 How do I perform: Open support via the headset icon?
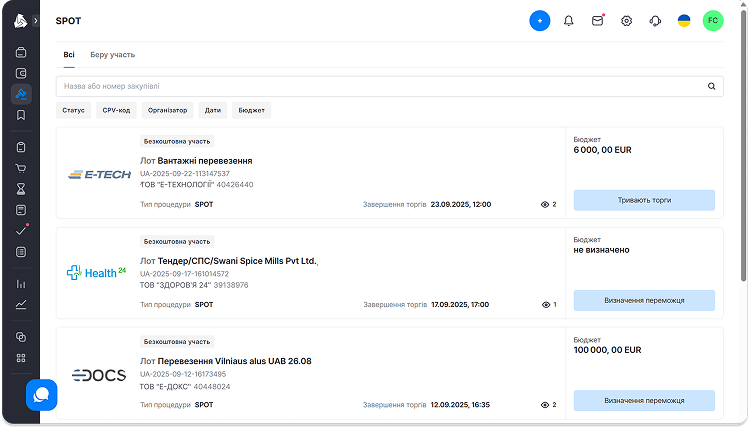pos(655,20)
